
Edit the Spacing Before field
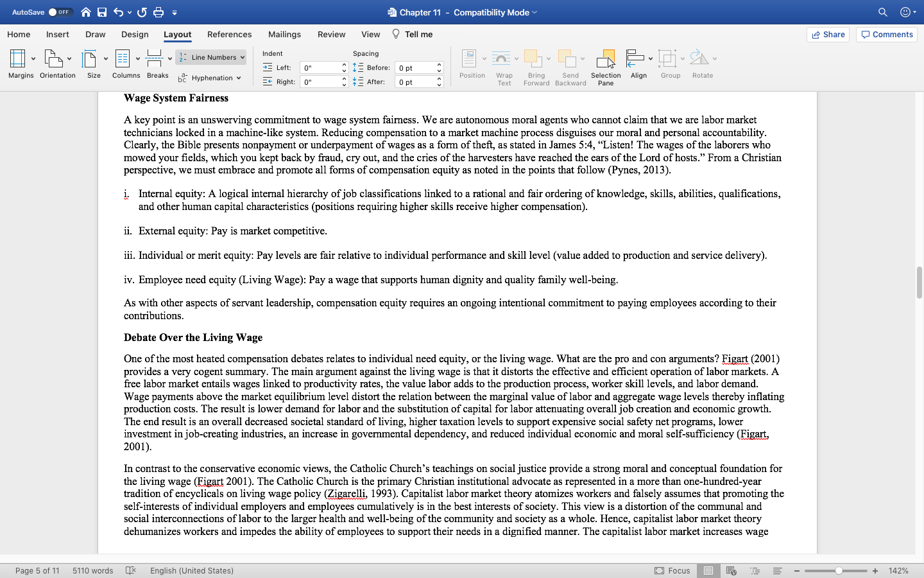[x=415, y=67]
